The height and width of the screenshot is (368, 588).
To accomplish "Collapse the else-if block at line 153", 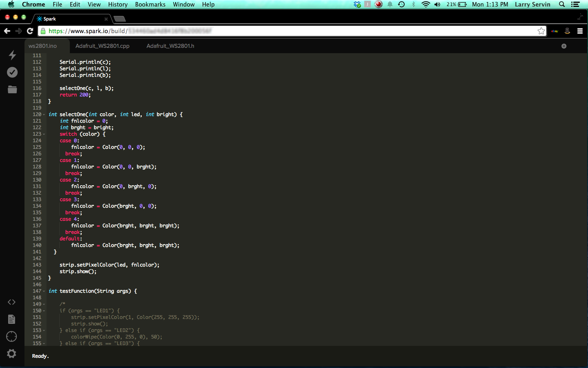I will point(44,330).
